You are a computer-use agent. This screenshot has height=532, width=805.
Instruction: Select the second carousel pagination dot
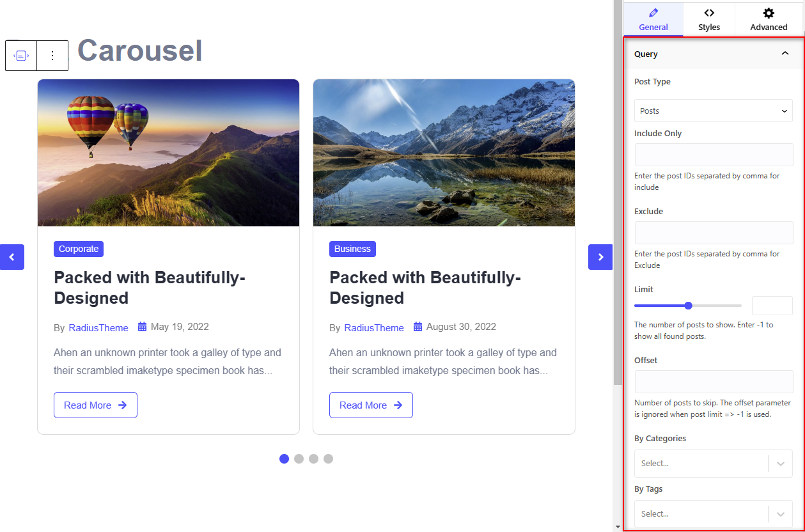pos(299,458)
